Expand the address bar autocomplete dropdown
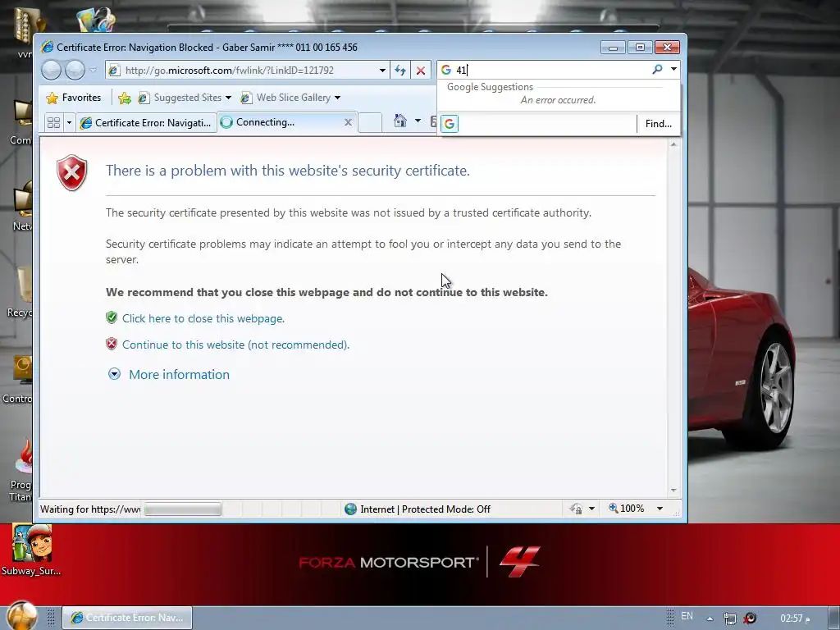This screenshot has width=840, height=630. [382, 71]
